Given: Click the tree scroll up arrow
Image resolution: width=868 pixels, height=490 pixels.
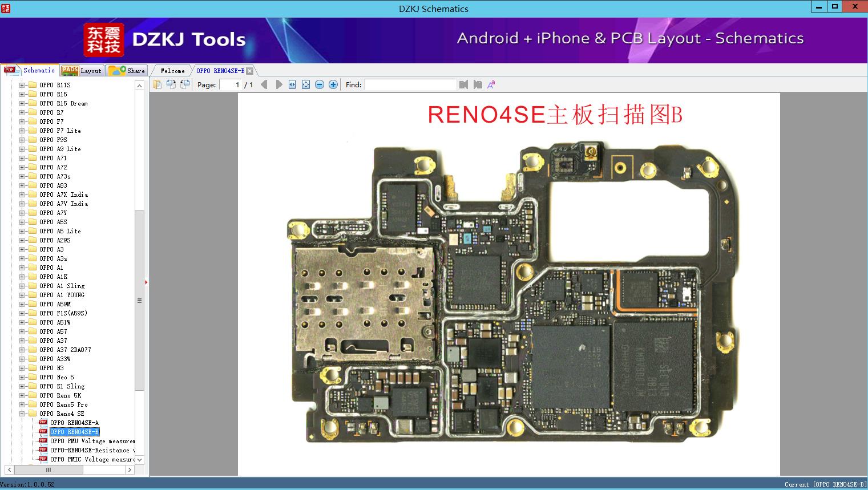Looking at the screenshot, I should pos(139,86).
